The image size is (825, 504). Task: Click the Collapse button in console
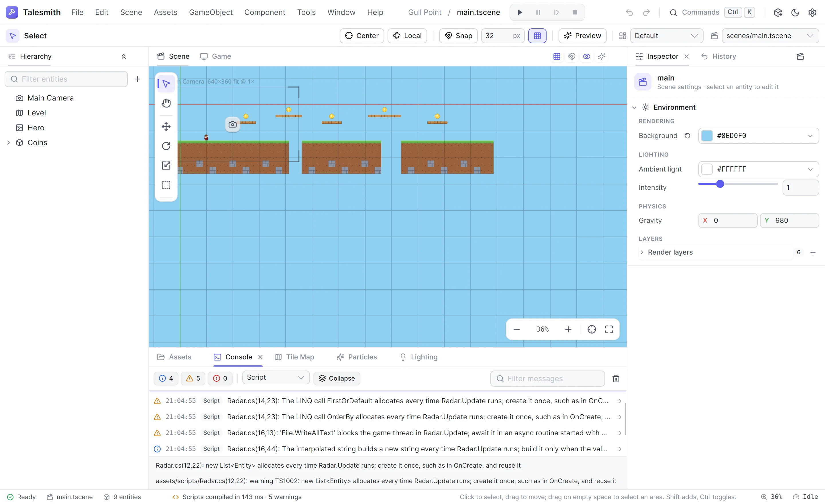coord(337,379)
